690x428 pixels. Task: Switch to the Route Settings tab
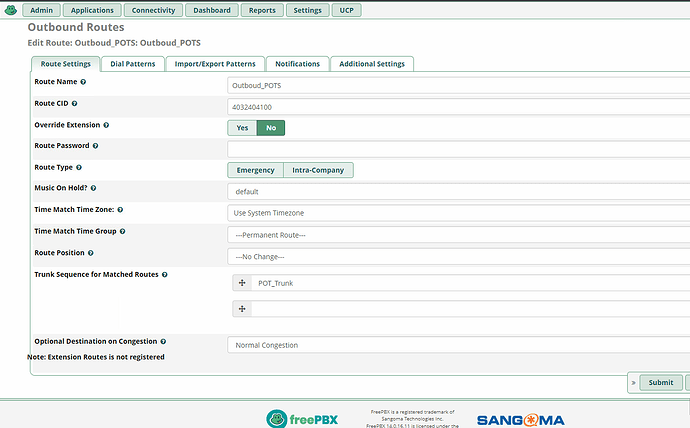point(66,64)
